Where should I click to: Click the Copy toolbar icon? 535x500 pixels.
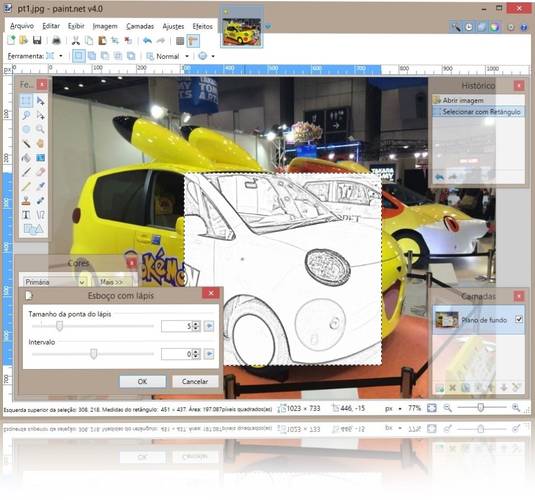point(89,41)
